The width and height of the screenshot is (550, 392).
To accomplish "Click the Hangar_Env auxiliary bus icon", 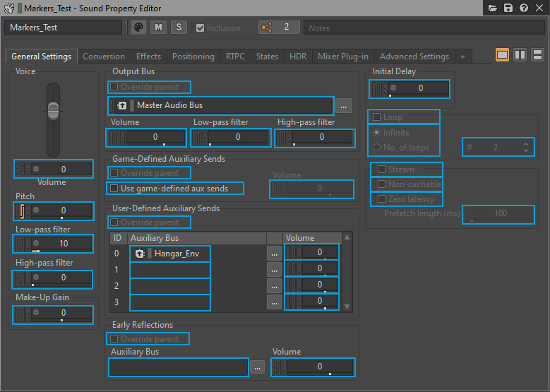I will coord(140,254).
